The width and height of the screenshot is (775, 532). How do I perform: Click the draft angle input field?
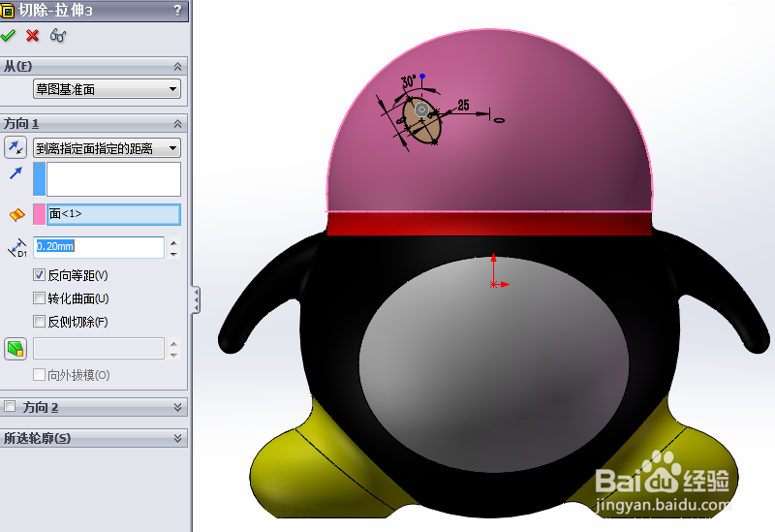(x=99, y=349)
